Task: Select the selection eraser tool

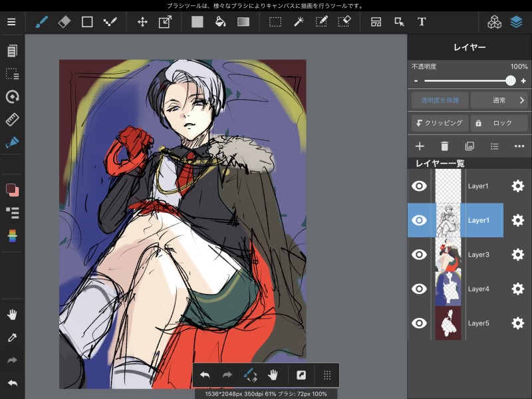Action: tap(344, 22)
